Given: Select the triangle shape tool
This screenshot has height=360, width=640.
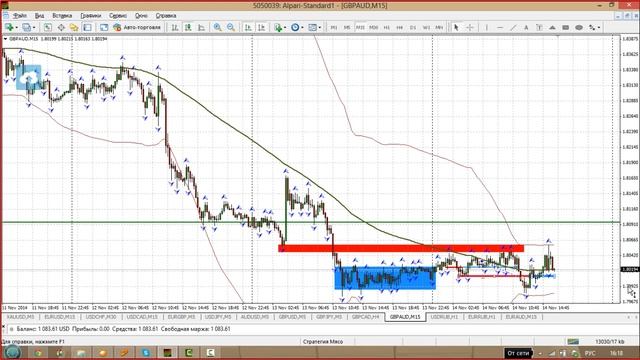Looking at the screenshot, I should tap(552, 27).
